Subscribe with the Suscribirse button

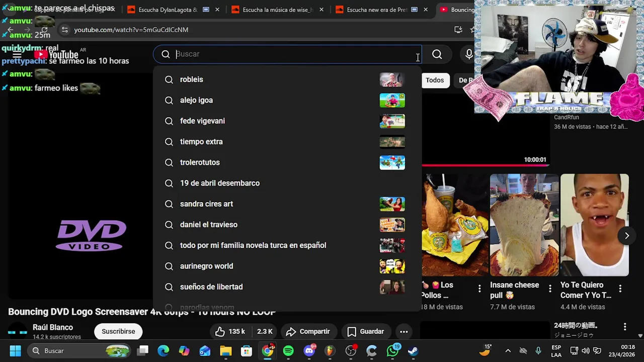pos(118,331)
